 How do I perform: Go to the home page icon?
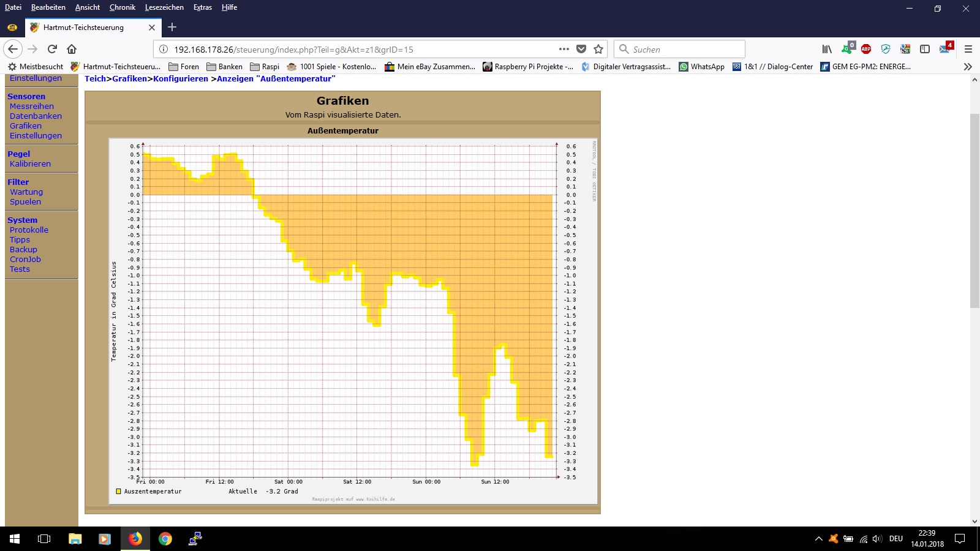[72, 49]
